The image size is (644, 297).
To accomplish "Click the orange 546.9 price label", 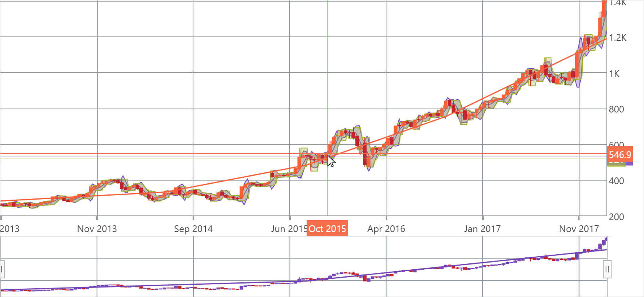I will pyautogui.click(x=619, y=154).
